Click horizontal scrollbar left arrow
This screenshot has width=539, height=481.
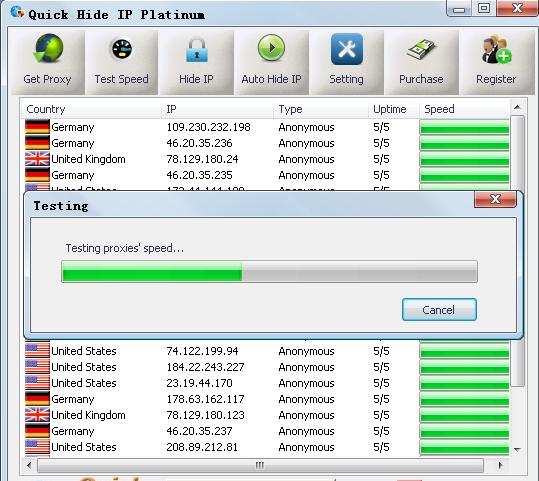(x=29, y=466)
